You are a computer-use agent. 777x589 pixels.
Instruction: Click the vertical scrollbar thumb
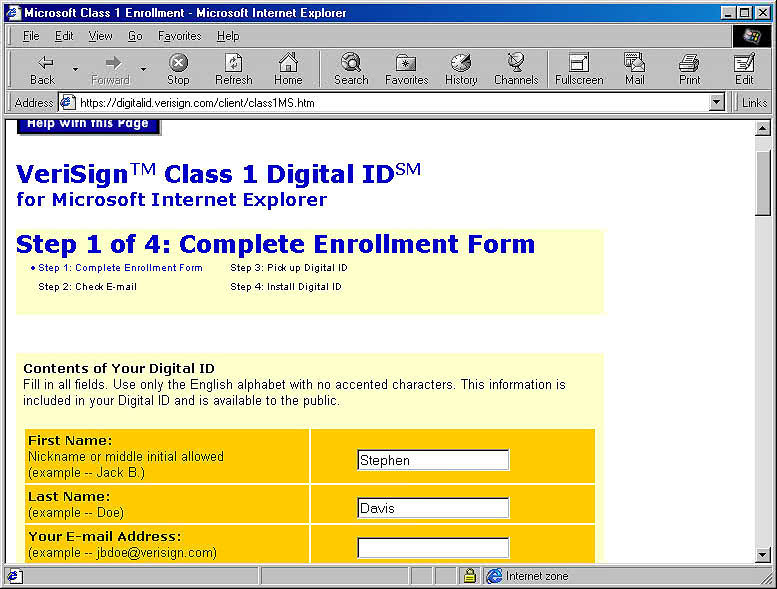tap(763, 183)
